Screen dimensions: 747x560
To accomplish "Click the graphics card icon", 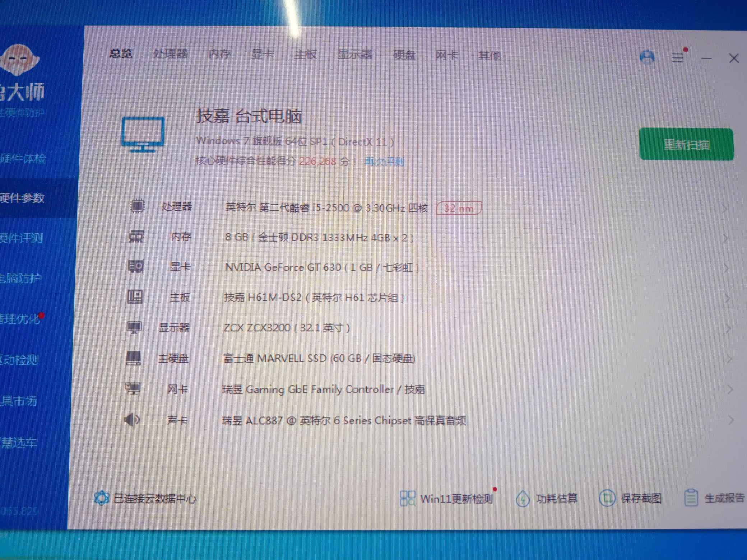I will pos(136,267).
